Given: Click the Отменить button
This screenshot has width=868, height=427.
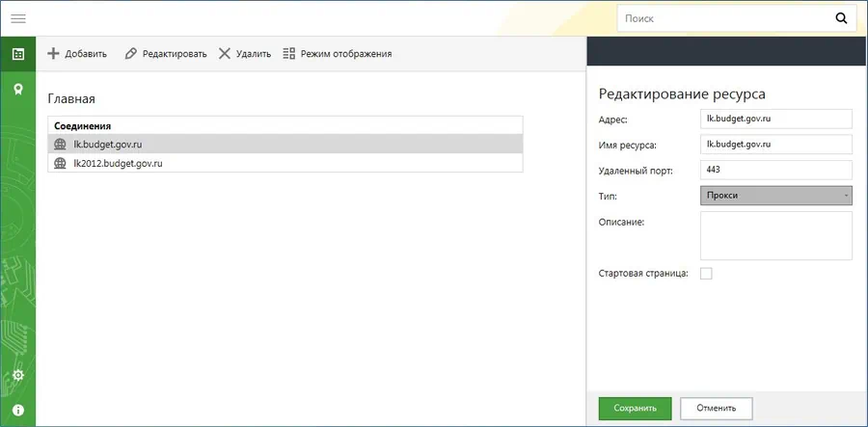Looking at the screenshot, I should [x=717, y=408].
